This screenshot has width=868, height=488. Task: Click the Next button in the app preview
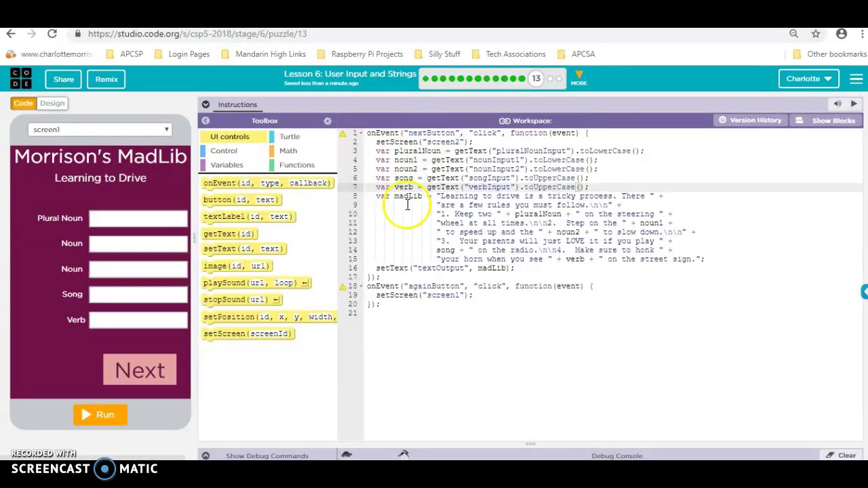(x=140, y=370)
